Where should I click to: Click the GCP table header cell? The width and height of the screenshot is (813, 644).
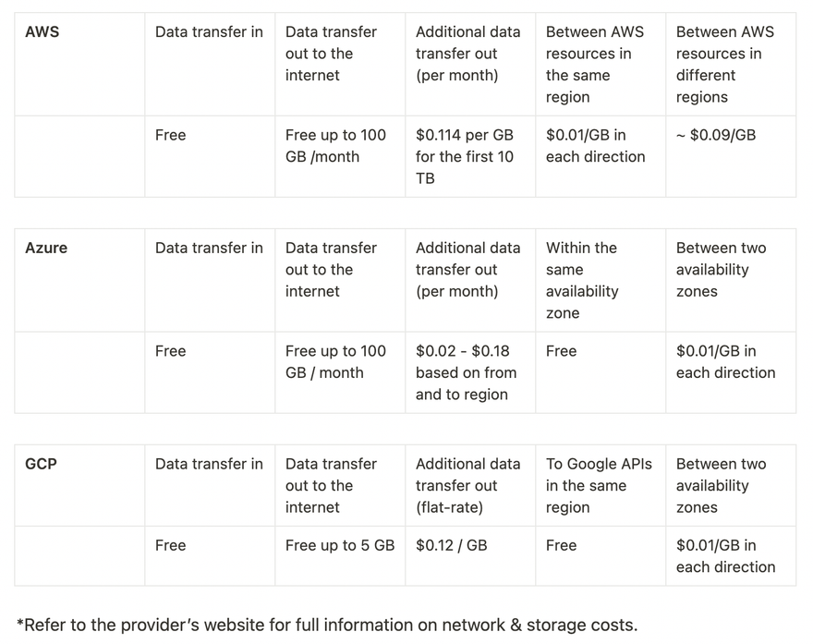(x=79, y=485)
